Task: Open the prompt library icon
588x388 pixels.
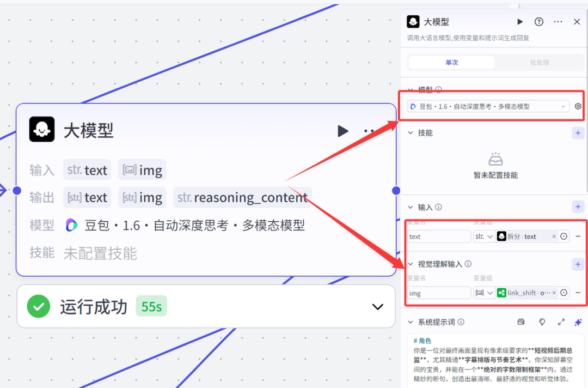Action: 521,322
